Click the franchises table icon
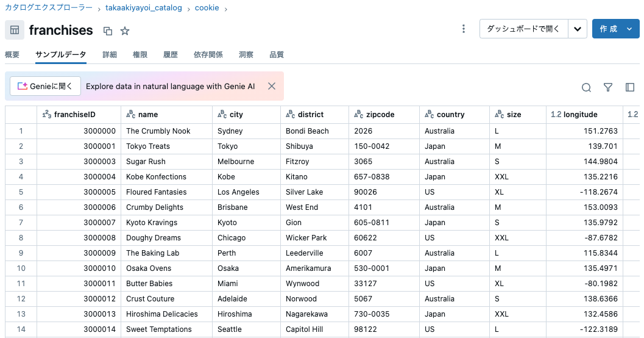The height and width of the screenshot is (338, 644). click(x=15, y=30)
